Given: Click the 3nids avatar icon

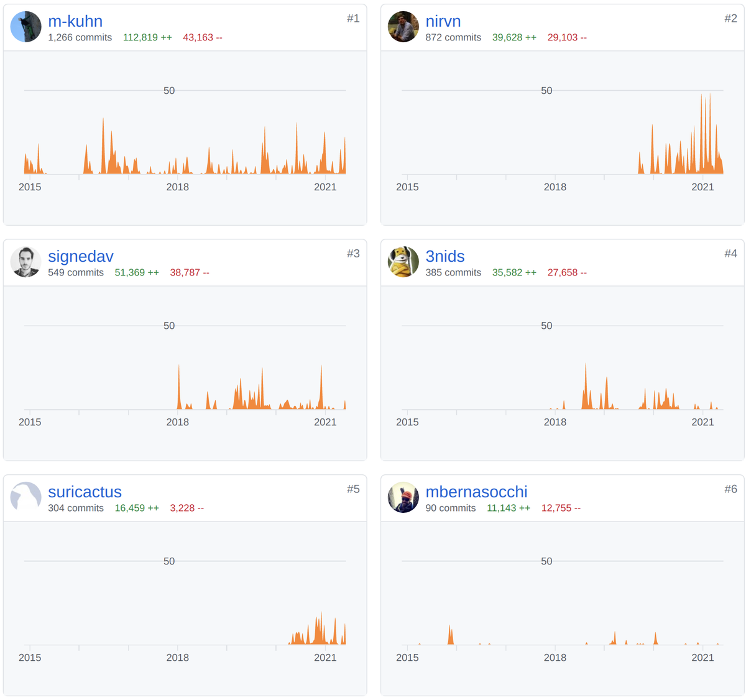Looking at the screenshot, I should tap(403, 262).
